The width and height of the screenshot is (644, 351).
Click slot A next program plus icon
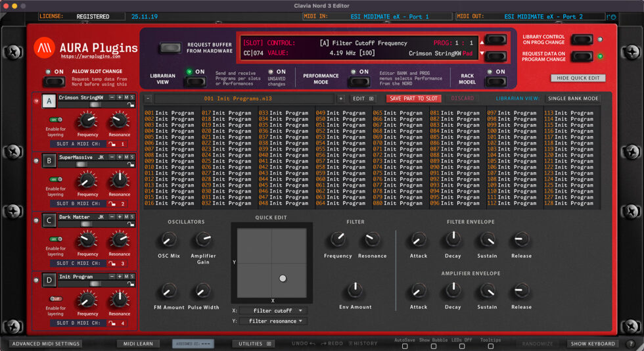[x=120, y=97]
